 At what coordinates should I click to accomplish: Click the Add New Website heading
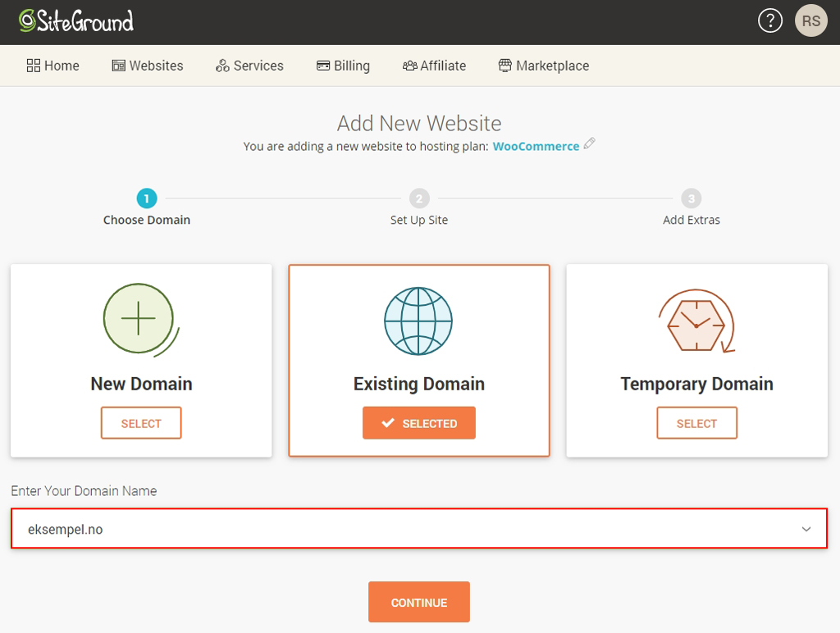(x=419, y=124)
